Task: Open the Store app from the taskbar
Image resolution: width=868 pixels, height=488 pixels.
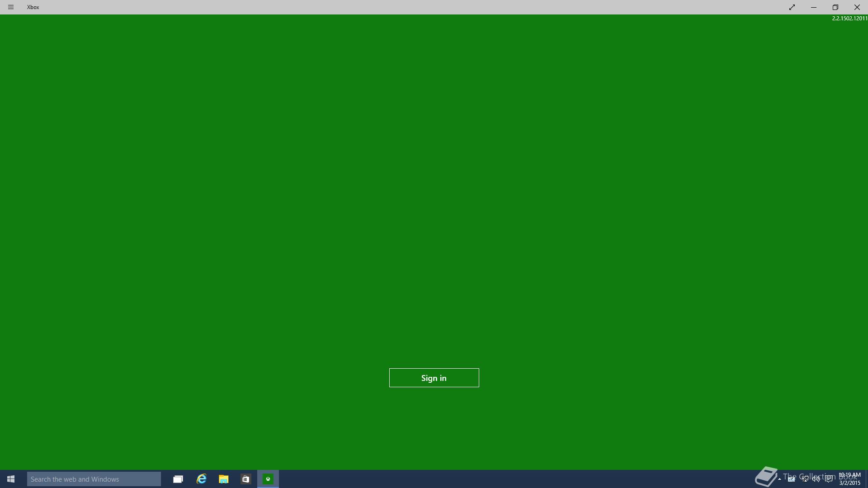Action: [x=245, y=479]
